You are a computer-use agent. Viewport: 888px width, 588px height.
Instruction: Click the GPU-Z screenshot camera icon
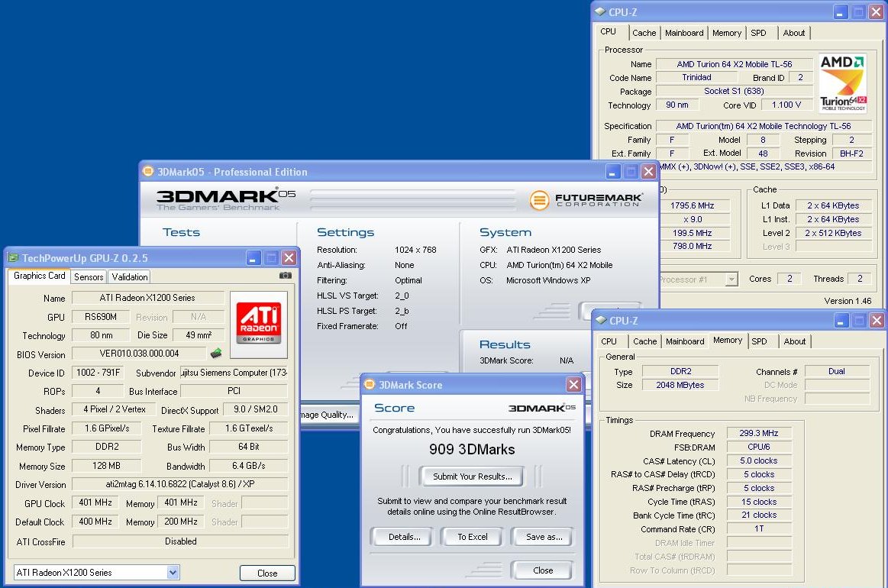pos(286,276)
